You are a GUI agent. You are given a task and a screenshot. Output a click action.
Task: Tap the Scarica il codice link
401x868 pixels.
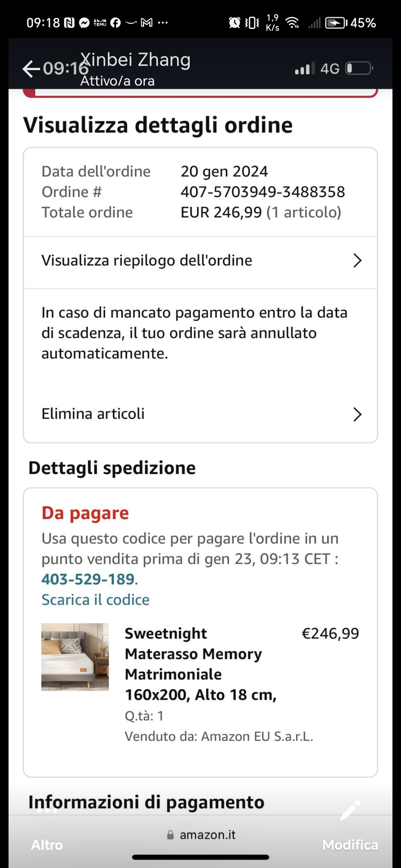coord(95,600)
